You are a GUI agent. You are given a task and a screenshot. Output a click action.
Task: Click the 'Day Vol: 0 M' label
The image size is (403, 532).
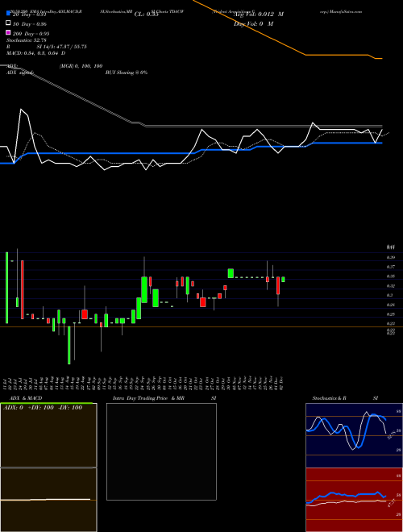pyautogui.click(x=253, y=23)
